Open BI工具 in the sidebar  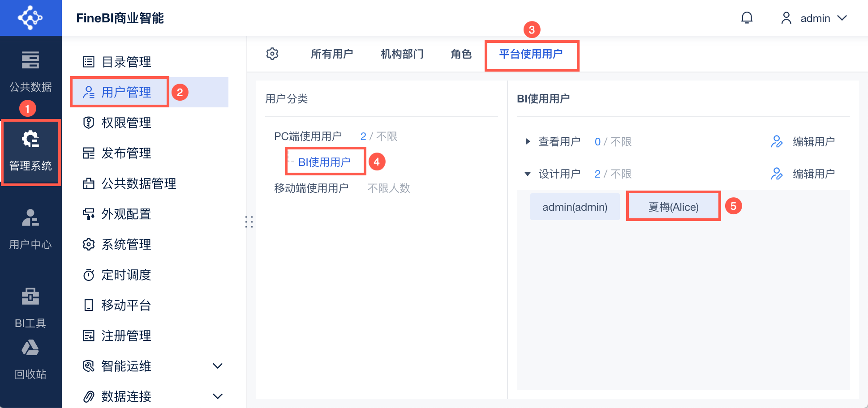click(x=30, y=308)
